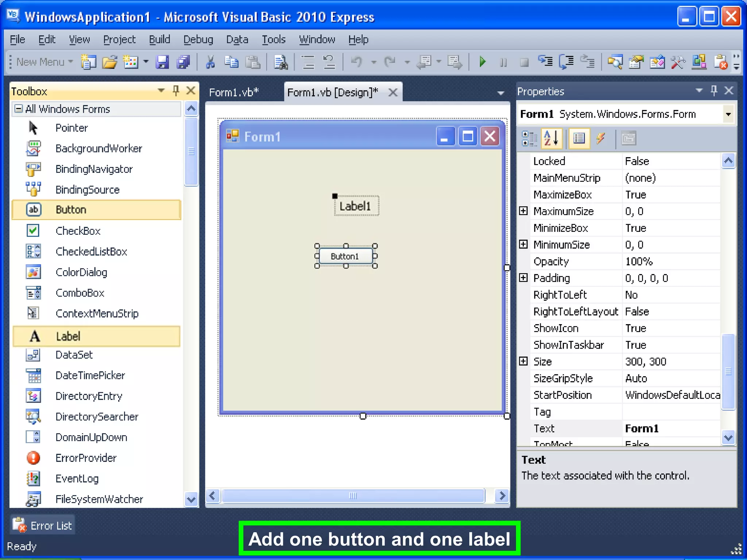The image size is (747, 560).
Task: Switch to the Form1.vb code tab
Action: 233,93
